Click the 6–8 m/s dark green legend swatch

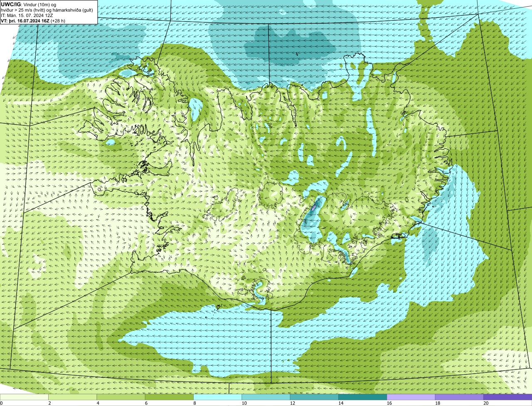170,397
